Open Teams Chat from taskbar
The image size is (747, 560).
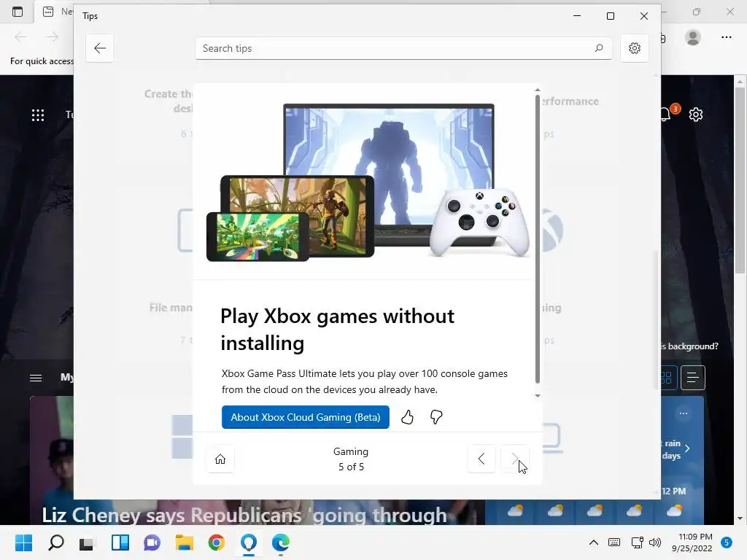pos(152,542)
